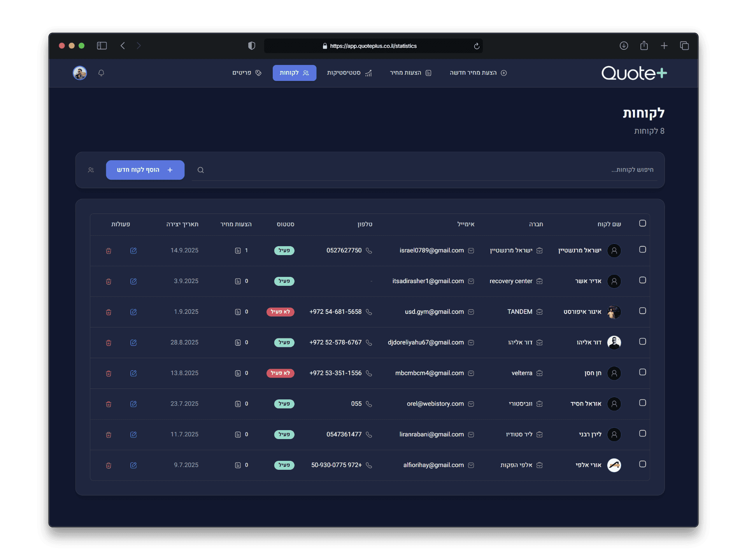
Task: Click the אור אלפי avatar thumbnail
Action: click(x=614, y=465)
